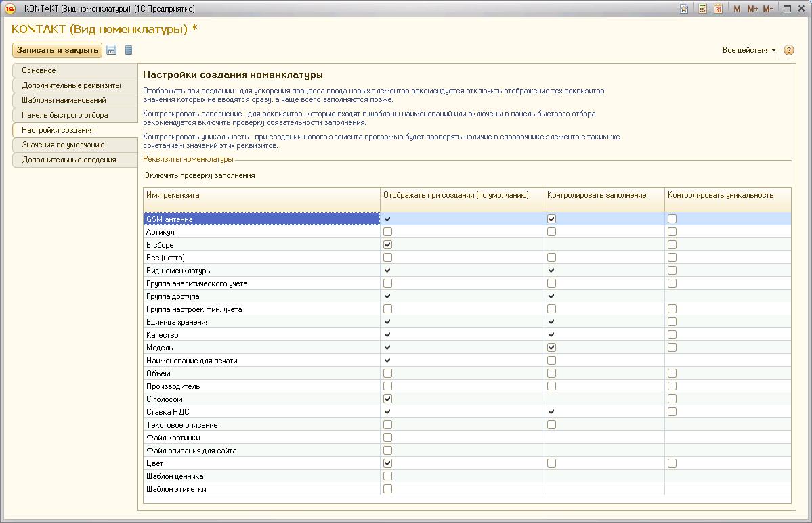Open the calculator from title bar

702,9
